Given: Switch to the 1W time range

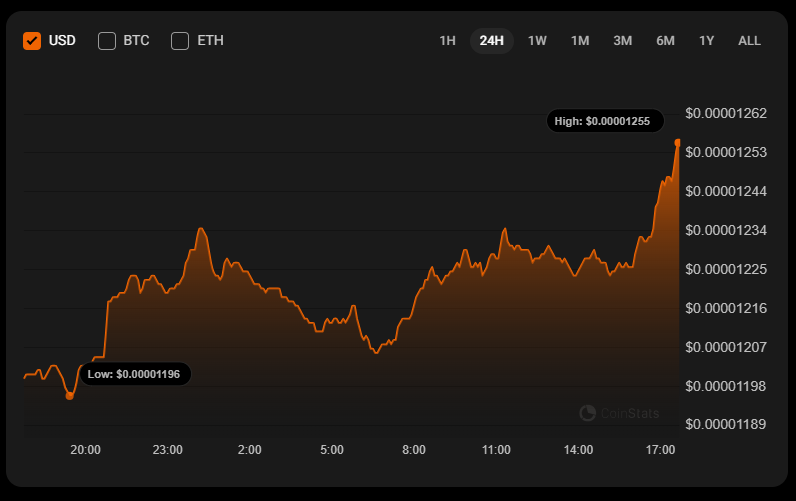Looking at the screenshot, I should tap(537, 41).
